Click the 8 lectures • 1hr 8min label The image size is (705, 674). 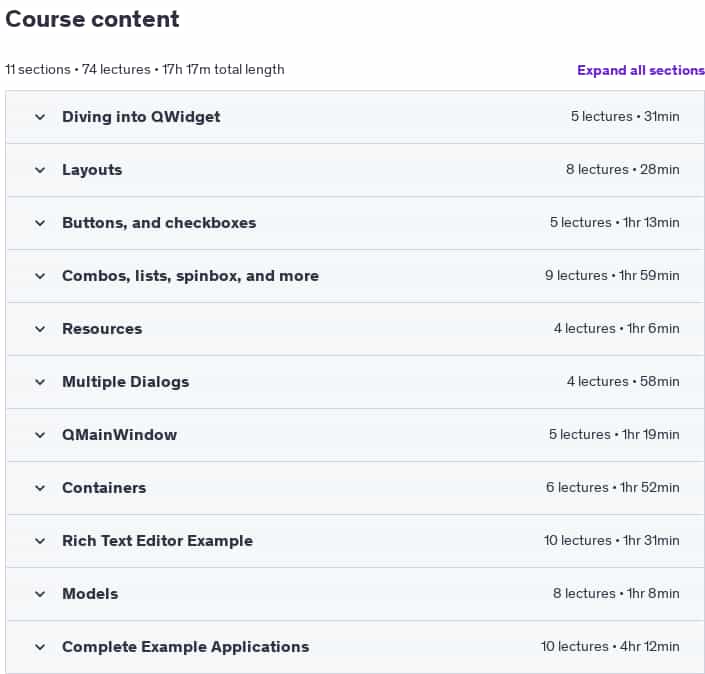click(616, 594)
